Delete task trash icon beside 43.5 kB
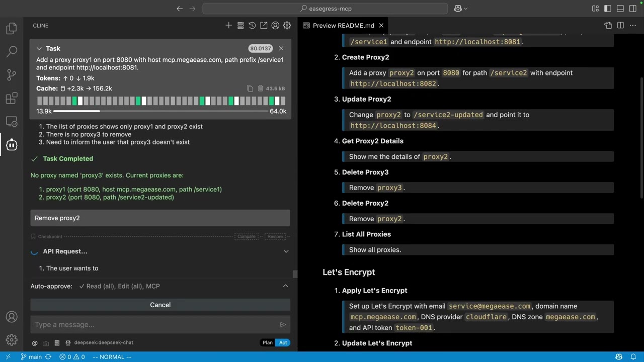 [x=260, y=88]
